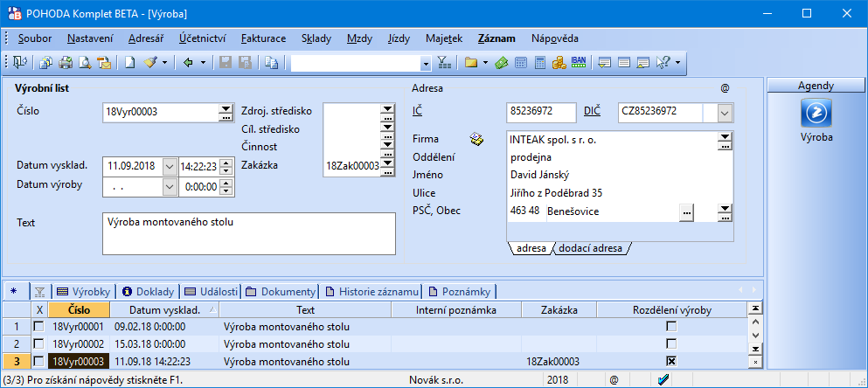Open the Účetnictví menu
This screenshot has height=388, width=868.
(x=202, y=38)
